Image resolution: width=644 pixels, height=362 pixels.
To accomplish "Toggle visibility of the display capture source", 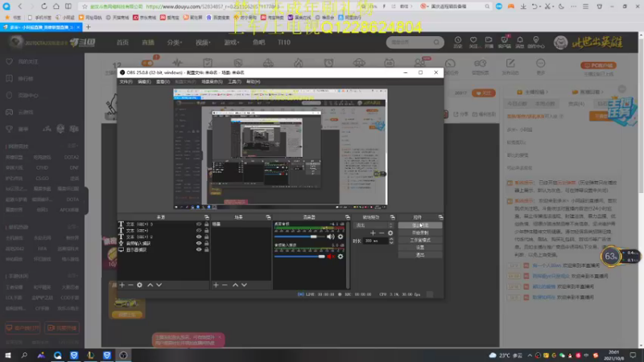I will pos(199,249).
